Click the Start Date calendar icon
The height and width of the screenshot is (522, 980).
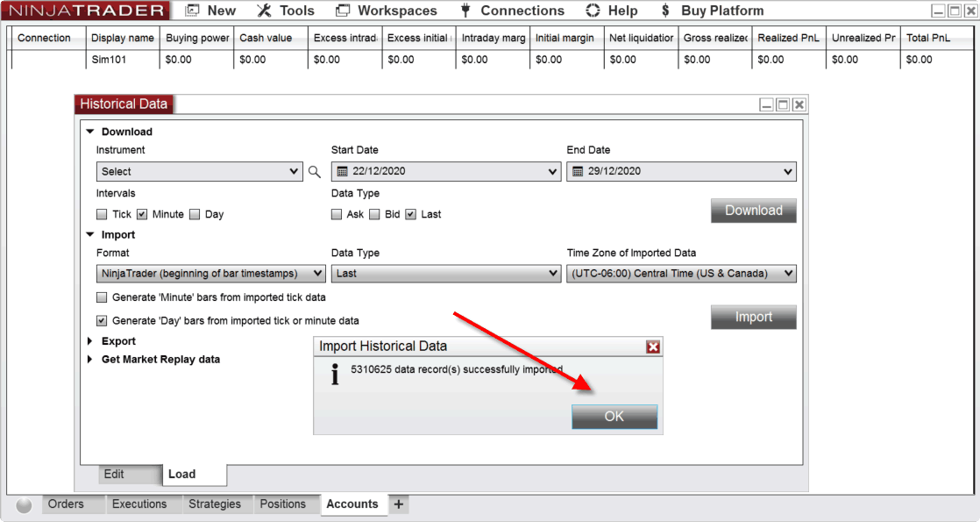pyautogui.click(x=342, y=171)
